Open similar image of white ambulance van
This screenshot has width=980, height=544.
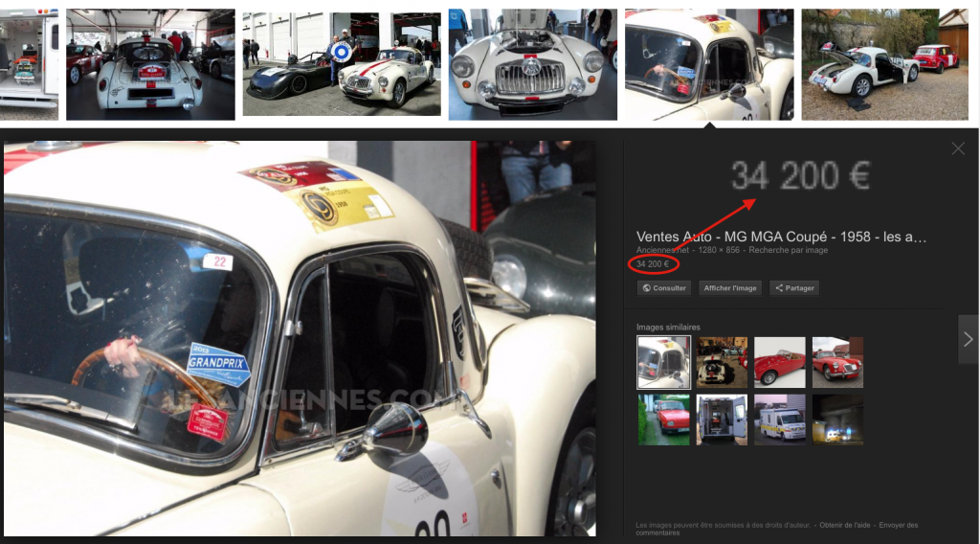pos(780,419)
